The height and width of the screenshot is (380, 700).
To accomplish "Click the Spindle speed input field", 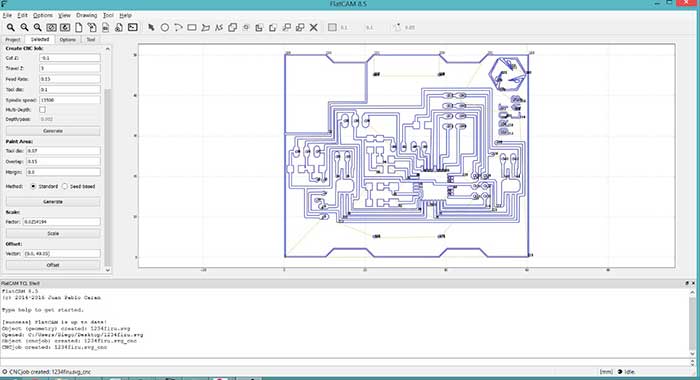I will point(70,100).
